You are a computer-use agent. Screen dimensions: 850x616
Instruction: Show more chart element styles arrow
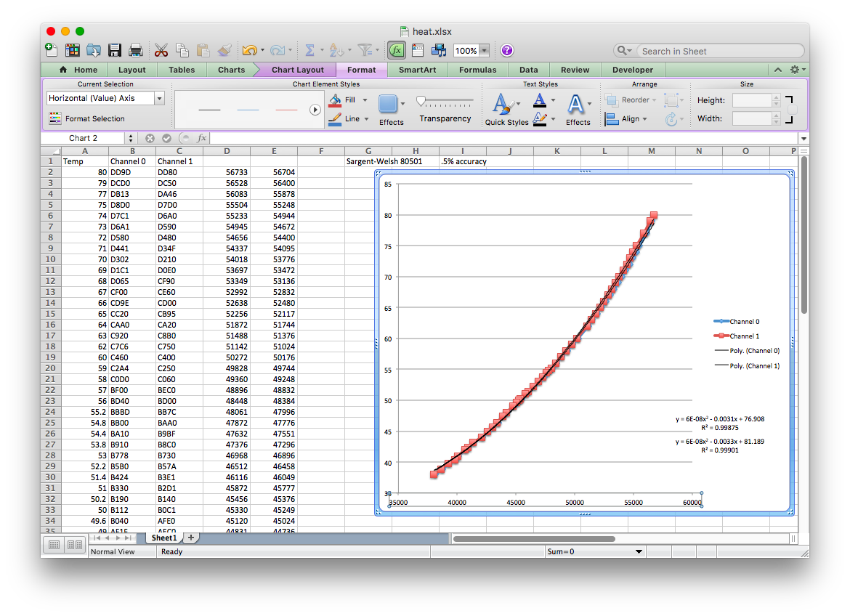click(x=315, y=110)
